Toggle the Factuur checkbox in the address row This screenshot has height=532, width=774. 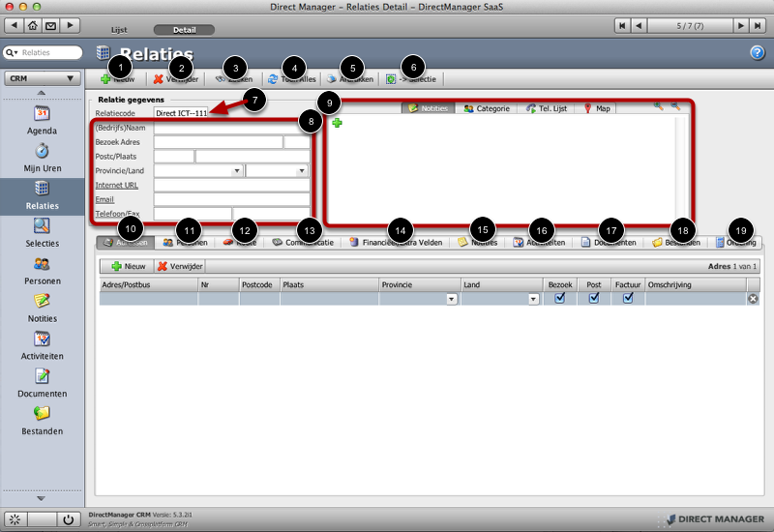628,298
